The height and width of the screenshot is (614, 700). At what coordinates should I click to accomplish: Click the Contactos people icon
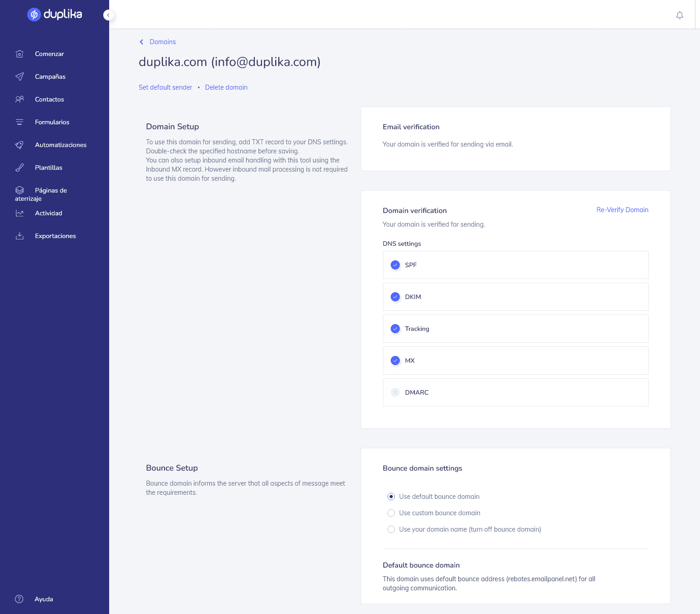pos(20,99)
